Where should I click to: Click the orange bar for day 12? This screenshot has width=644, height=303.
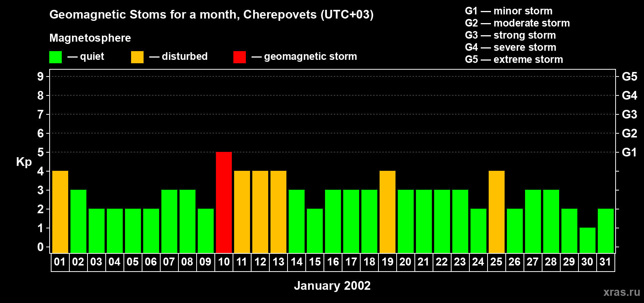(260, 212)
